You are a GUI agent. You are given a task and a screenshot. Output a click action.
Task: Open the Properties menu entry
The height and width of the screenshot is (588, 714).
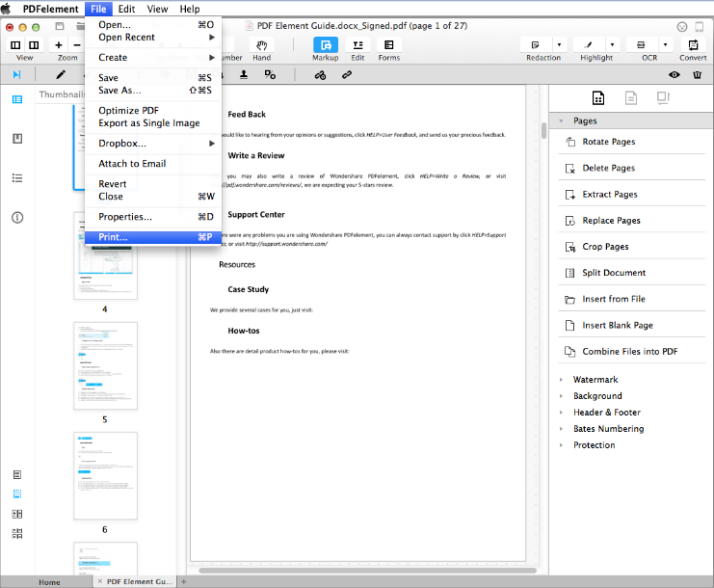(x=153, y=217)
